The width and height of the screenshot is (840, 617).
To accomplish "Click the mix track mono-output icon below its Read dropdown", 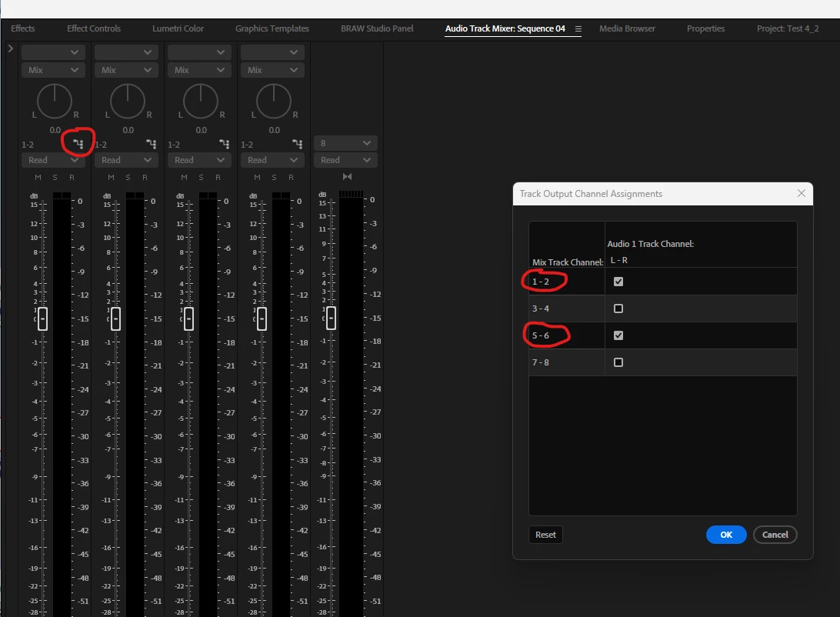I will [x=347, y=177].
